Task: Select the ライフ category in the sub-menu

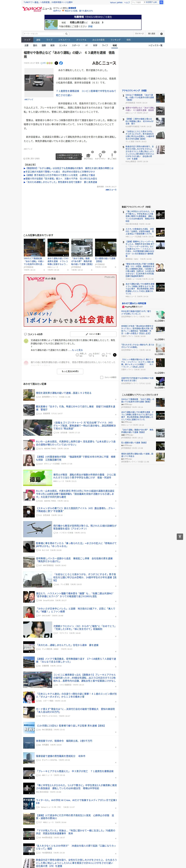Action: [105, 45]
